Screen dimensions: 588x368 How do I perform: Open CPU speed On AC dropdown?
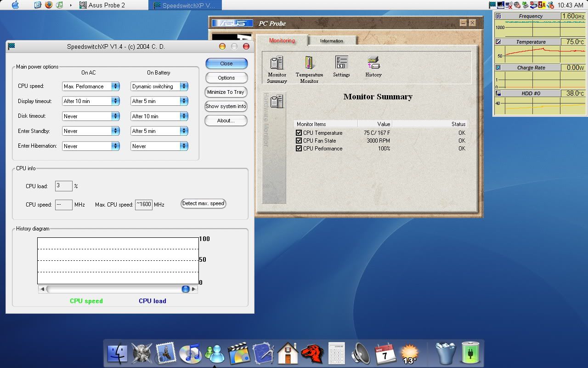click(91, 86)
